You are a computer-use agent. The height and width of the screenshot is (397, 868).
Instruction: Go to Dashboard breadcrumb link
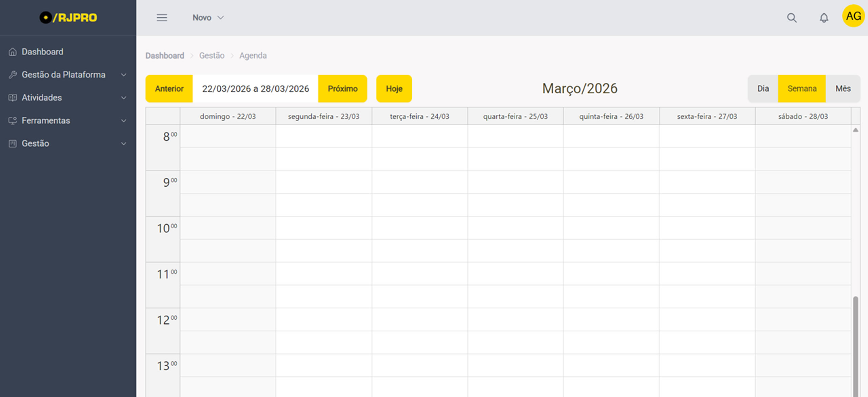point(165,56)
